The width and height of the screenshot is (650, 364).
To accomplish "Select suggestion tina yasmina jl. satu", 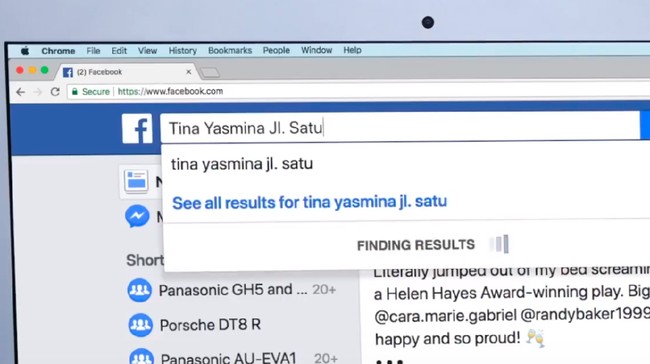I will 242,164.
